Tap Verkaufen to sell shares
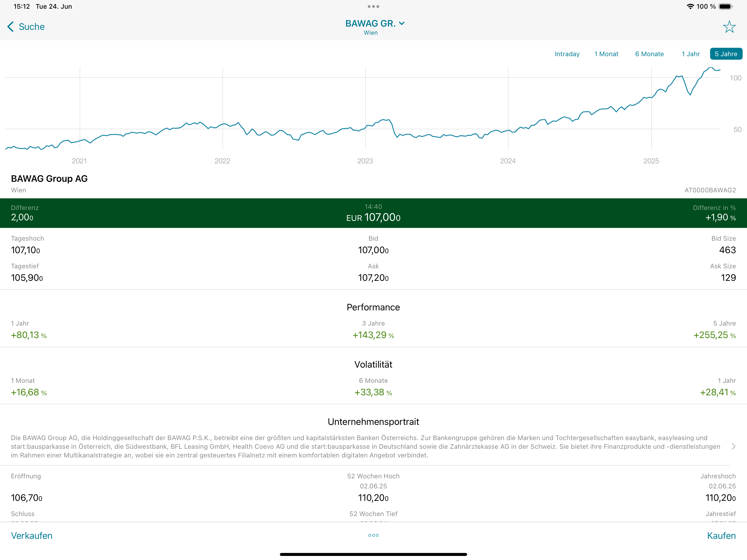747x560 pixels. [31, 536]
